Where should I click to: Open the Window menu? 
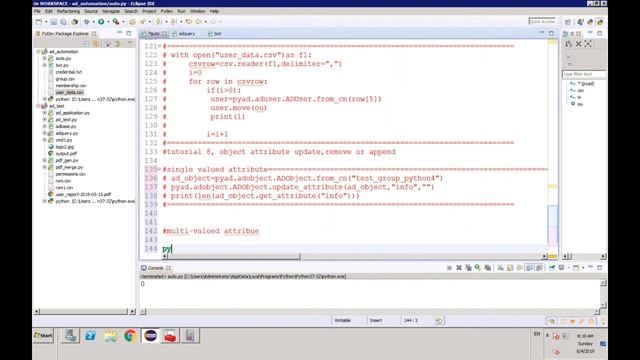198,11
